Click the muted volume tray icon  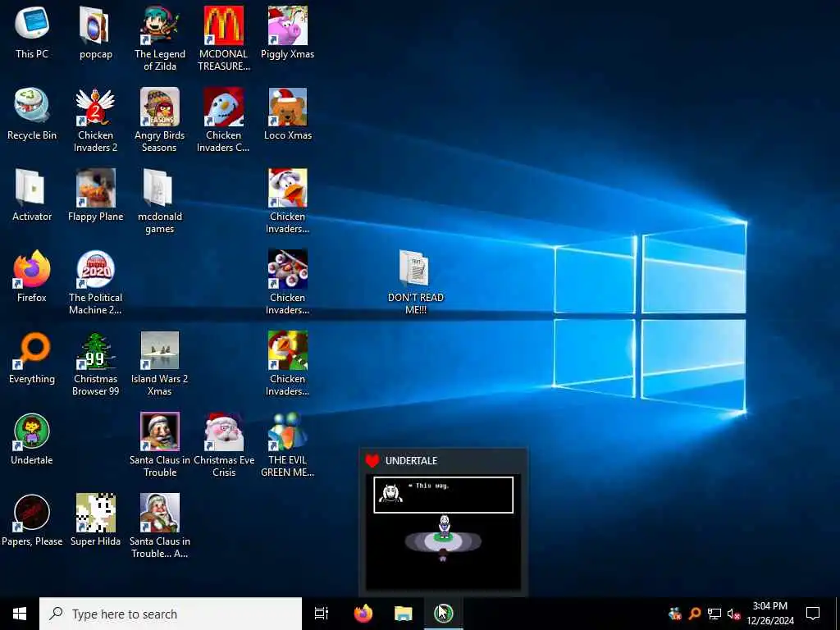pos(733,614)
